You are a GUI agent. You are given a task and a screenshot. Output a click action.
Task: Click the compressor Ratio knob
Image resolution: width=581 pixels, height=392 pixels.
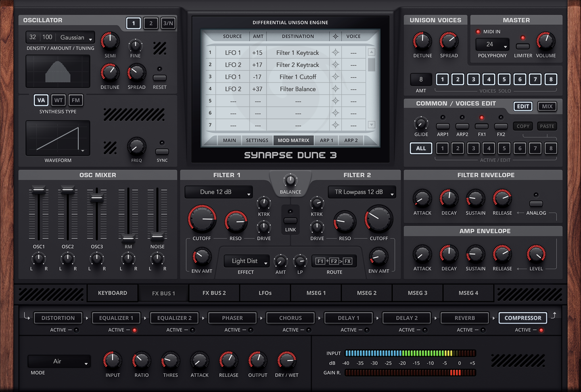click(x=141, y=360)
